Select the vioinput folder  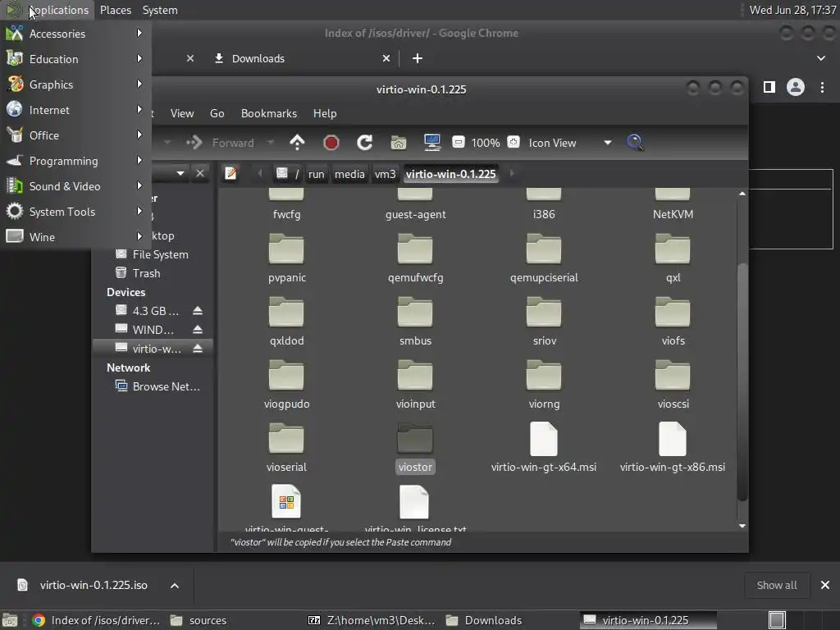pos(415,385)
